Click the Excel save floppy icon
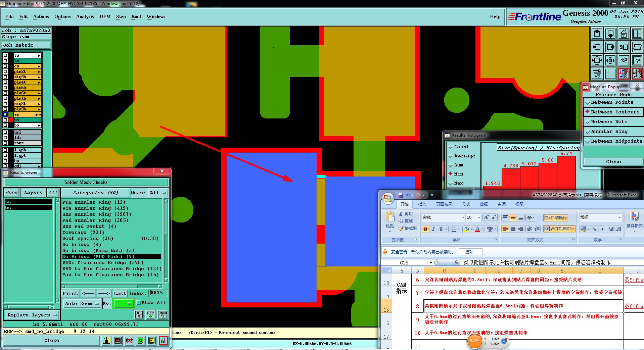The image size is (644, 350). (401, 195)
